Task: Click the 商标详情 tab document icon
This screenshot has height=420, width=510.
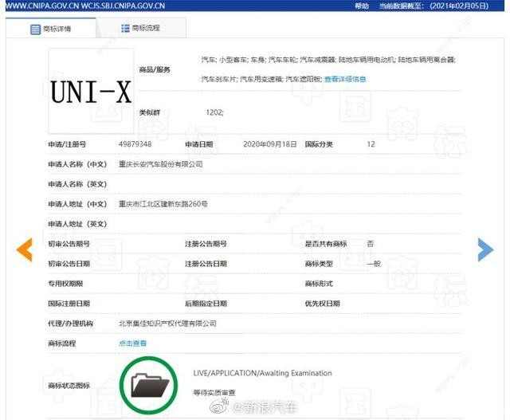Action: [35, 29]
